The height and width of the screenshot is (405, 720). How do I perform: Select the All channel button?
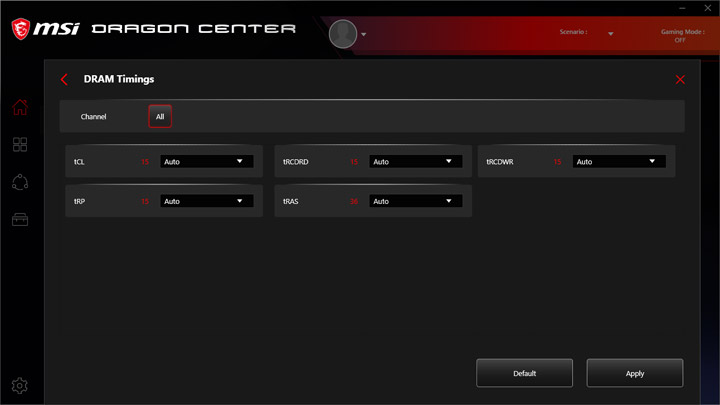(x=160, y=116)
